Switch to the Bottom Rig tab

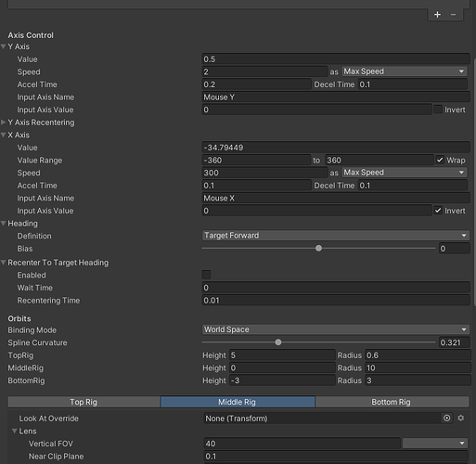(392, 402)
